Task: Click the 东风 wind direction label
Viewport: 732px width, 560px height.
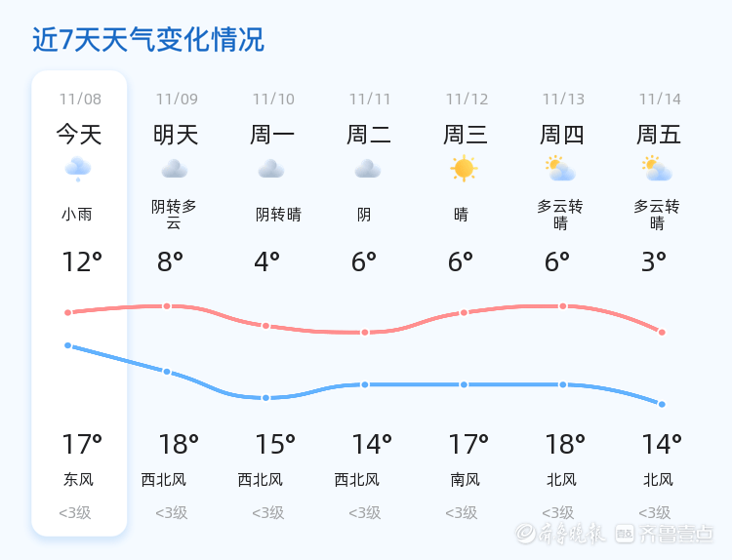Action: [78, 480]
